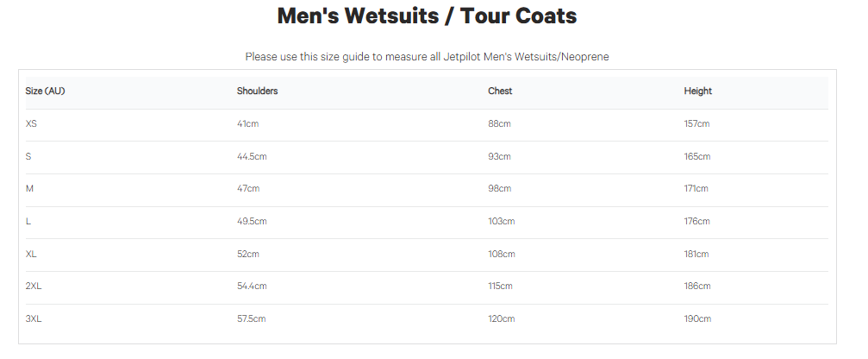Click the L size row label
This screenshot has width=868, height=359.
[x=28, y=222]
